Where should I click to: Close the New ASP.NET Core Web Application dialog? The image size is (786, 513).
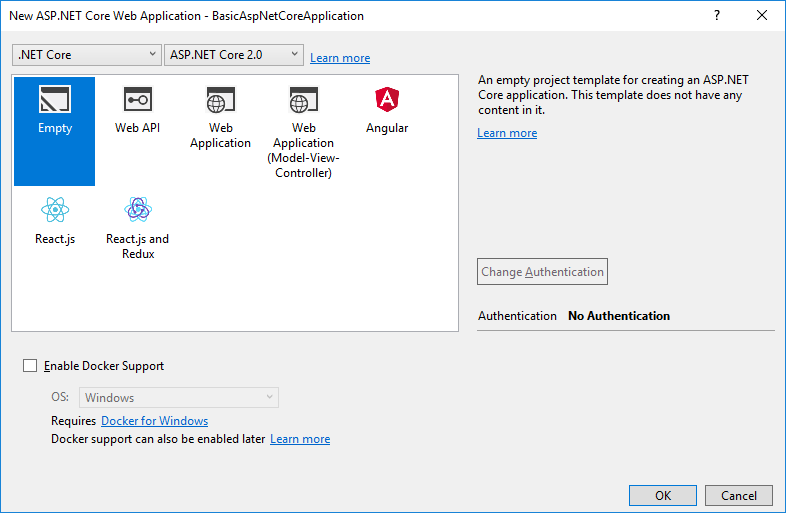(762, 15)
